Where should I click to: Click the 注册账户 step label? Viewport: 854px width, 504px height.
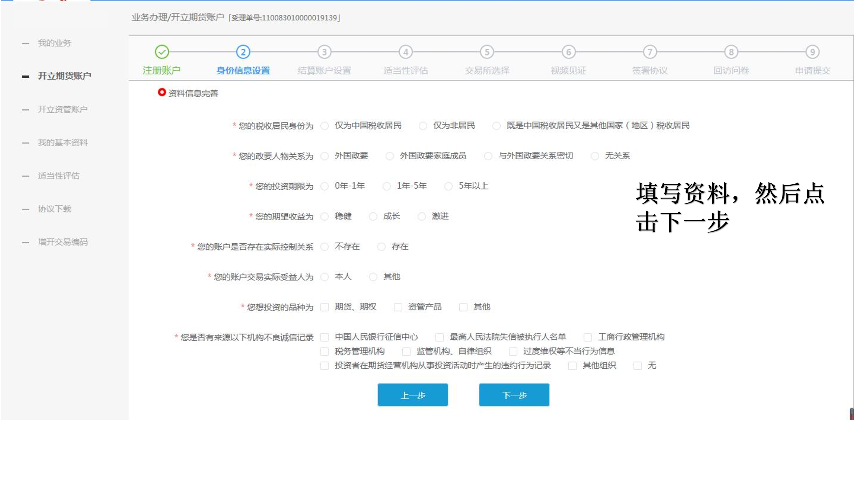[161, 71]
